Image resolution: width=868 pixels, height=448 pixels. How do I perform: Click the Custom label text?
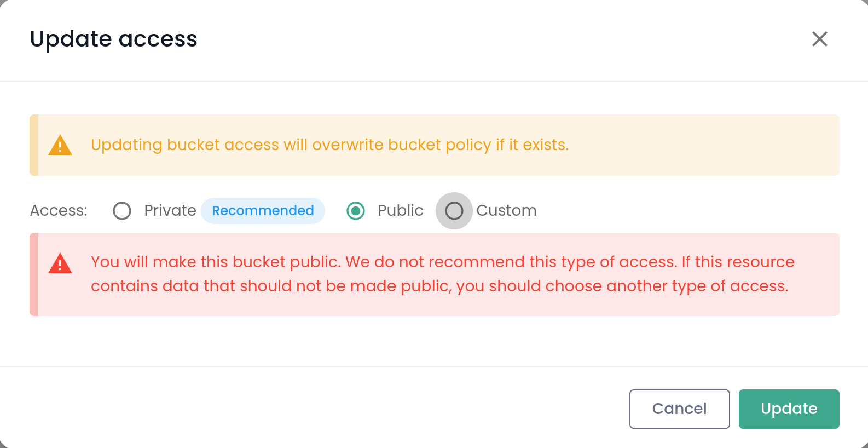click(506, 211)
